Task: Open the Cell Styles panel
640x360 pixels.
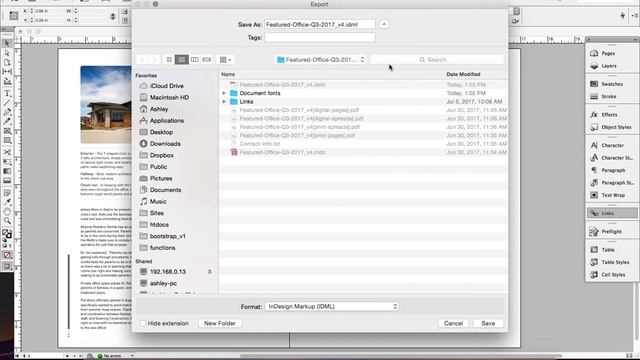Action: (x=612, y=275)
